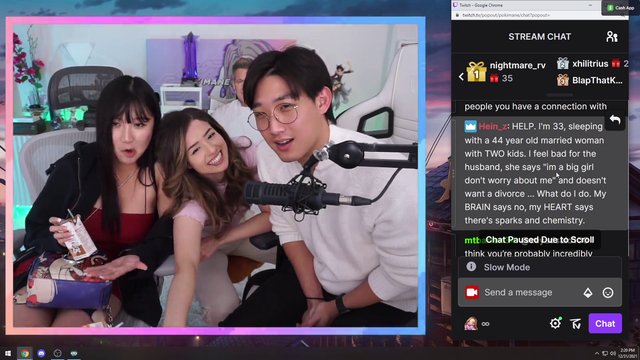Click the Slow Mode info icon
The width and height of the screenshot is (640, 360).
tap(471, 267)
